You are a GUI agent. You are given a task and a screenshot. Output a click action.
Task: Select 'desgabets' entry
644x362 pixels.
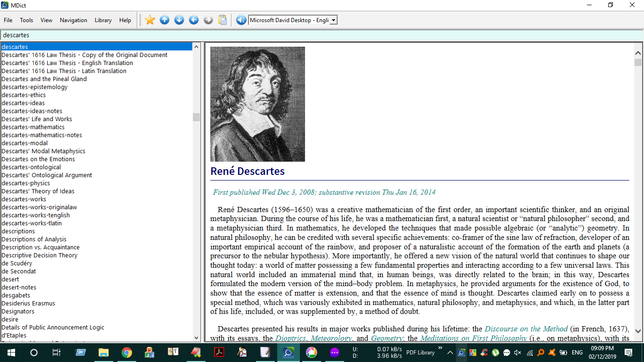pos(15,295)
